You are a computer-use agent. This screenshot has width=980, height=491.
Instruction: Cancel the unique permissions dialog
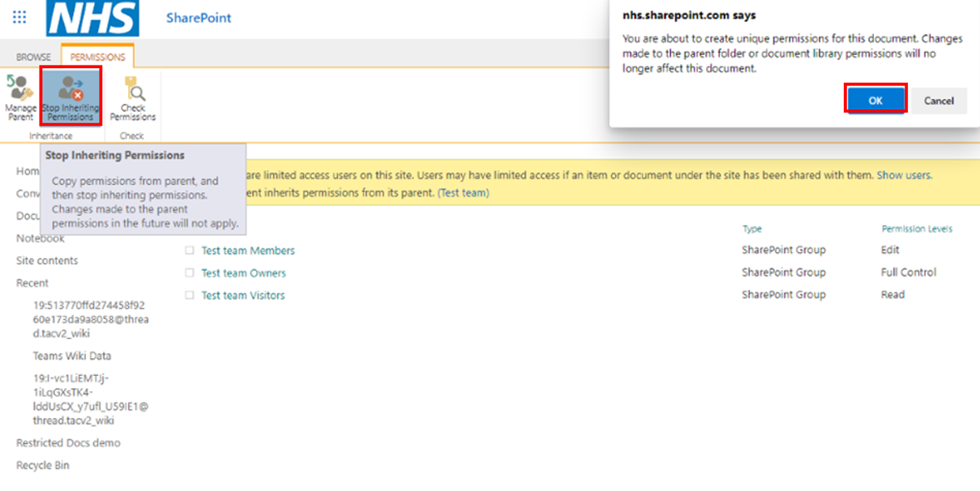939,100
